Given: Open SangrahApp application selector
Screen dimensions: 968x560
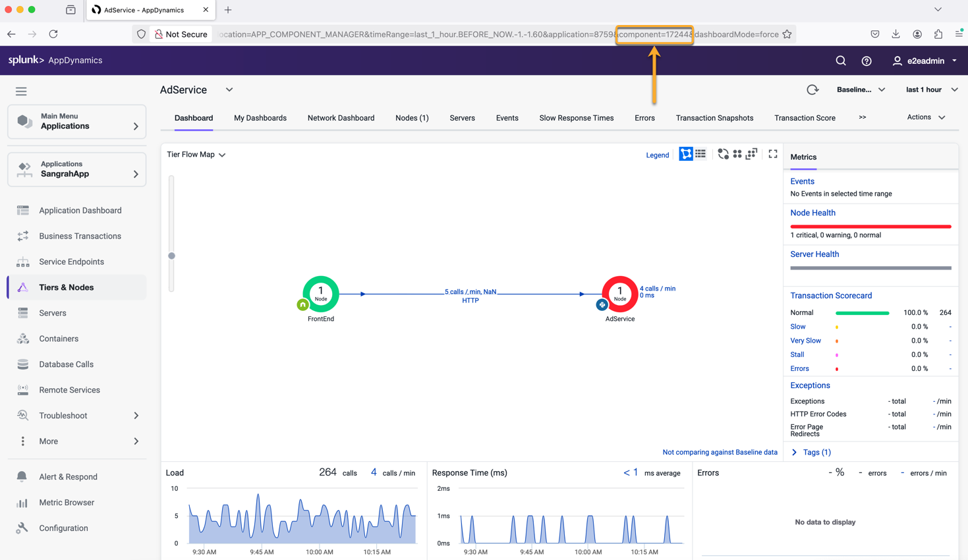Looking at the screenshot, I should click(x=77, y=169).
